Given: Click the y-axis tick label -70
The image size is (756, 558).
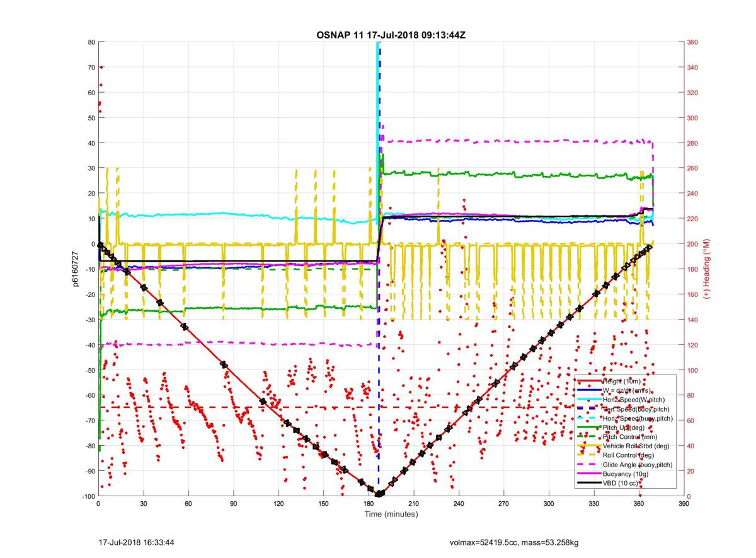Looking at the screenshot, I should 89,421.
